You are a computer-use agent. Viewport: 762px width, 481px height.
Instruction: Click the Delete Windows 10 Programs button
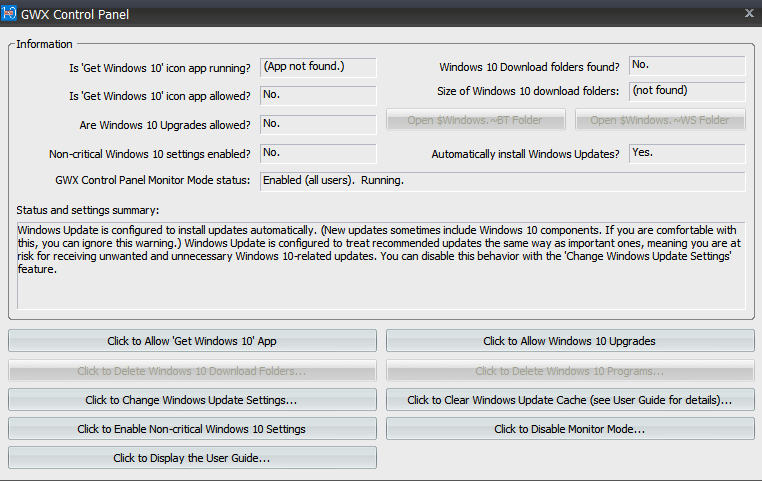point(570,371)
